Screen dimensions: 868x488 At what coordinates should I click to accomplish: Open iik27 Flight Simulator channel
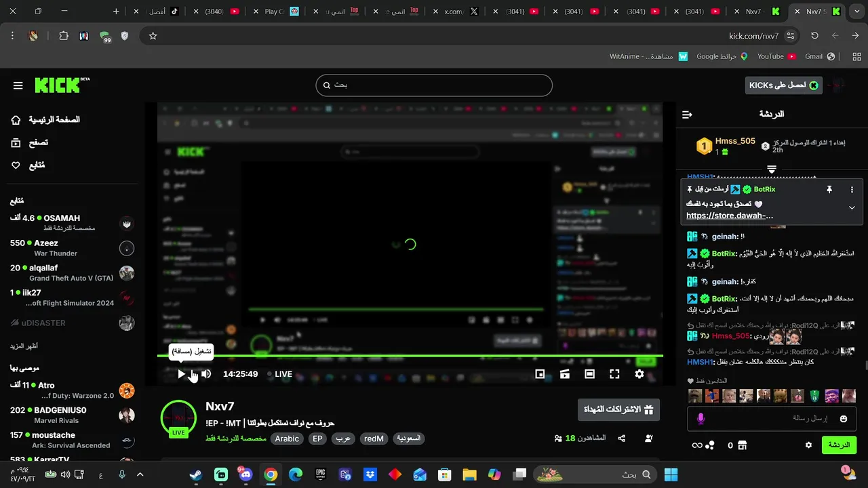pos(72,298)
